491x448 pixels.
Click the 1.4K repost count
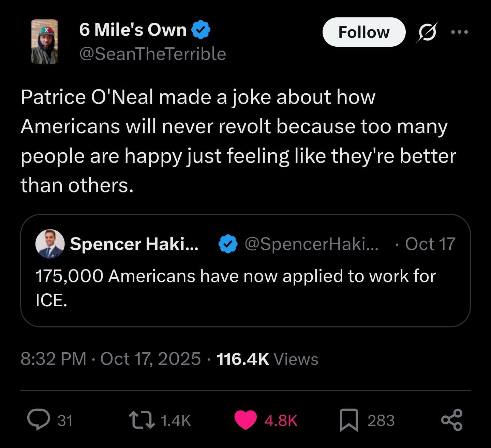click(175, 420)
